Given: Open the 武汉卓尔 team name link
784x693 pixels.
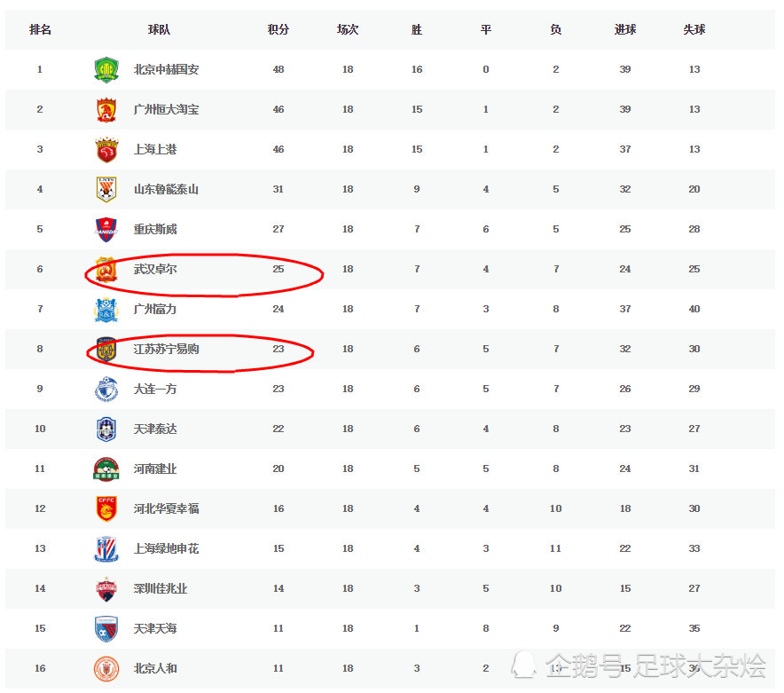Looking at the screenshot, I should click(155, 269).
